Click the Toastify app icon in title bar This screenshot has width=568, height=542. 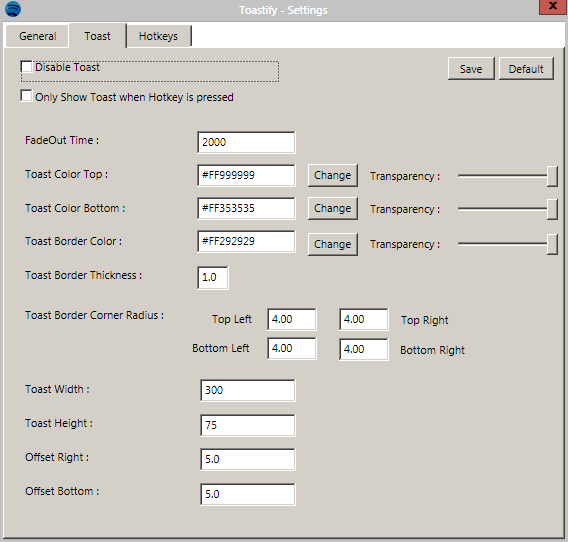coord(13,9)
